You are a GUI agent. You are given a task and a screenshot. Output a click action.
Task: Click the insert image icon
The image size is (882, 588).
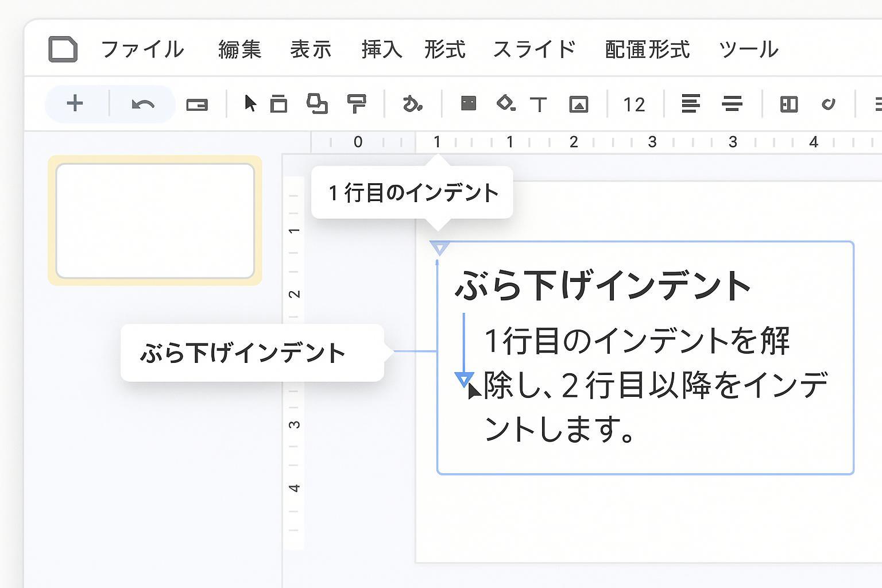578,105
